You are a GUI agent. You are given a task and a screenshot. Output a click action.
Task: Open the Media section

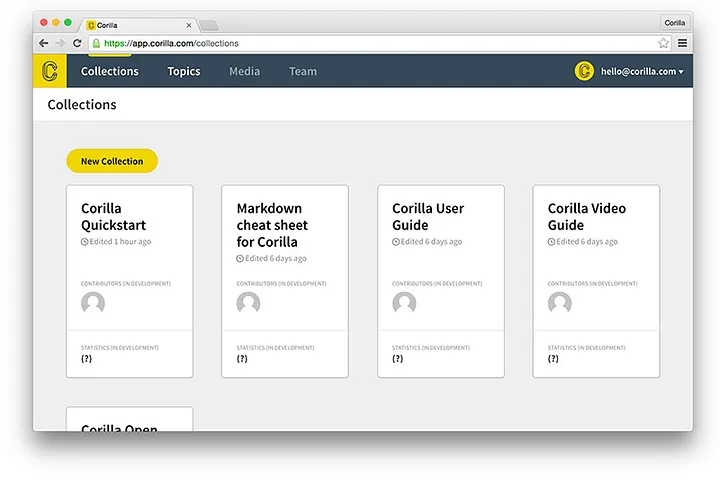coord(244,71)
